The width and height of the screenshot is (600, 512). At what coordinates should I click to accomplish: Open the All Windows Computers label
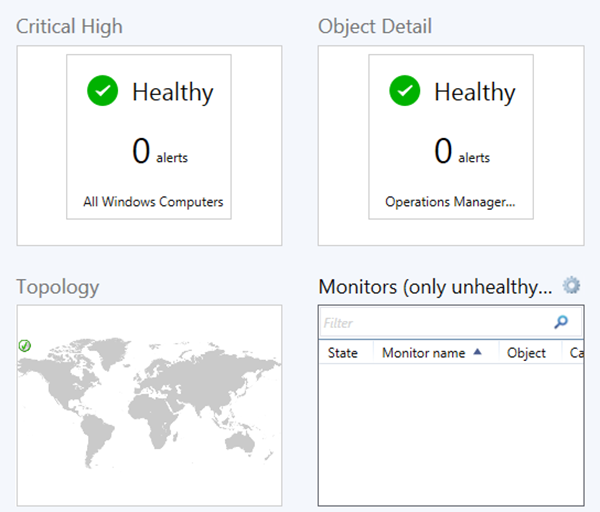click(x=153, y=202)
